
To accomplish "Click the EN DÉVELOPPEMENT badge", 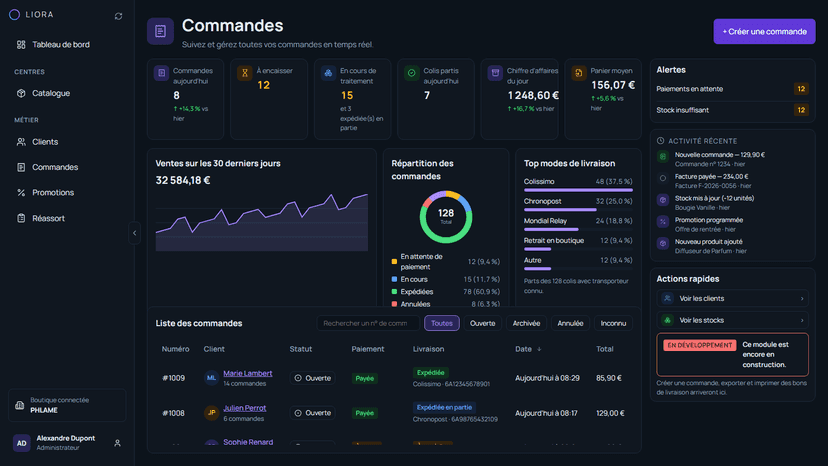I will [700, 345].
